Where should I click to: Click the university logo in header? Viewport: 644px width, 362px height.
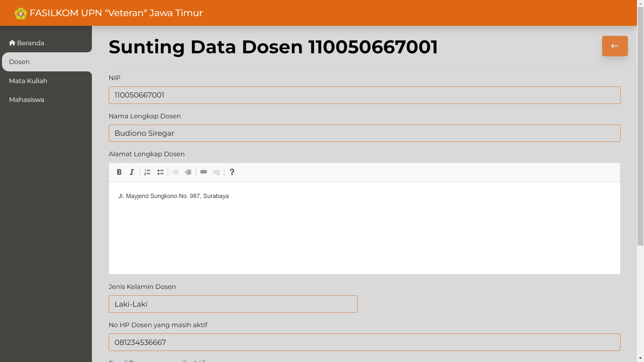click(x=21, y=13)
